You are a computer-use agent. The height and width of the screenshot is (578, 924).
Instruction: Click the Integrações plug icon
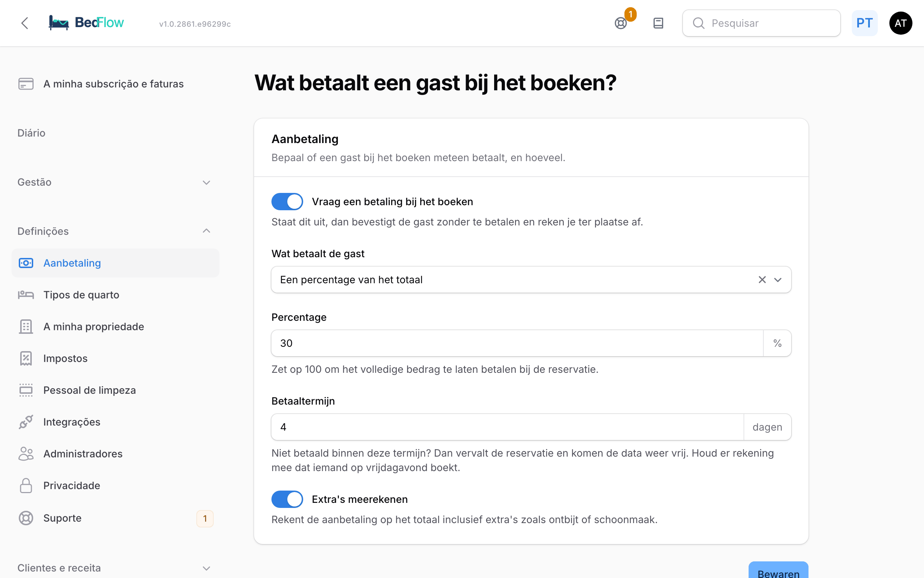pyautogui.click(x=26, y=422)
